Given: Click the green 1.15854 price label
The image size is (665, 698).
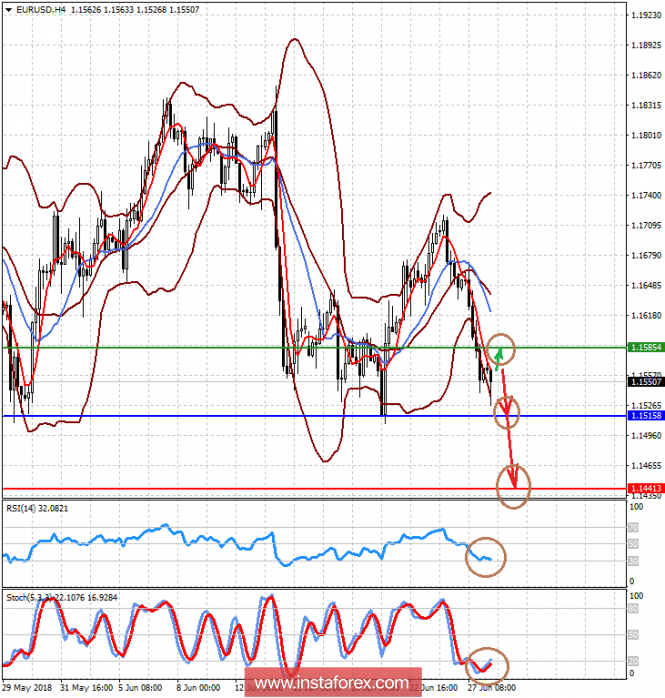Looking at the screenshot, I should pos(645,347).
